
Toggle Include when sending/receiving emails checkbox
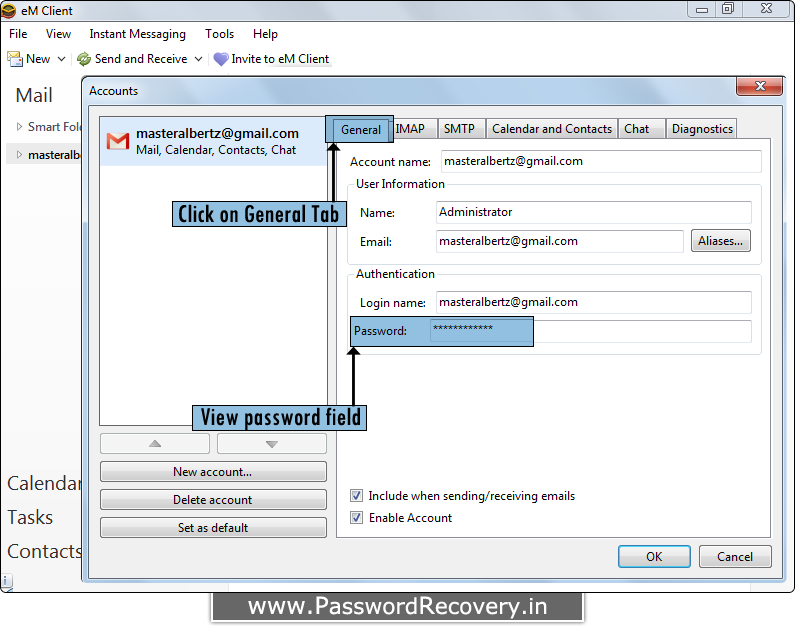point(356,495)
